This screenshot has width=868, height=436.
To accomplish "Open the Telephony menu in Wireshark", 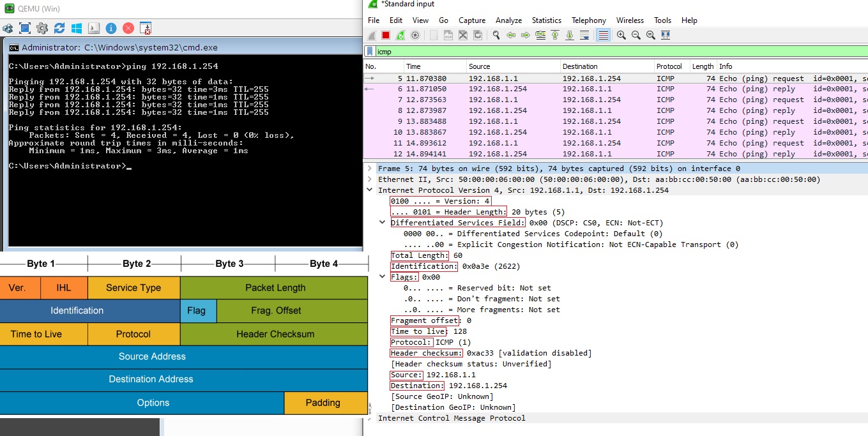I will (x=589, y=20).
